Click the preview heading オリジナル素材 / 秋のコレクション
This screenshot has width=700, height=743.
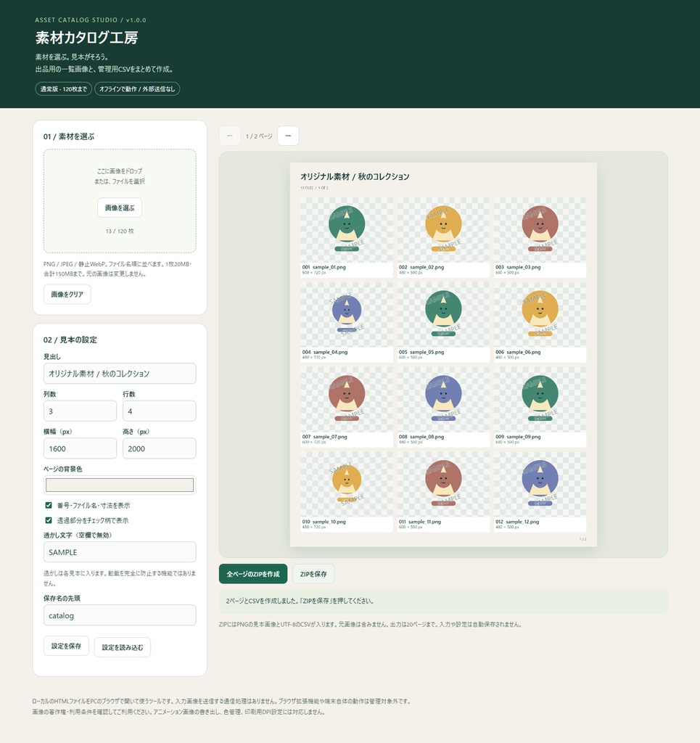pos(355,176)
